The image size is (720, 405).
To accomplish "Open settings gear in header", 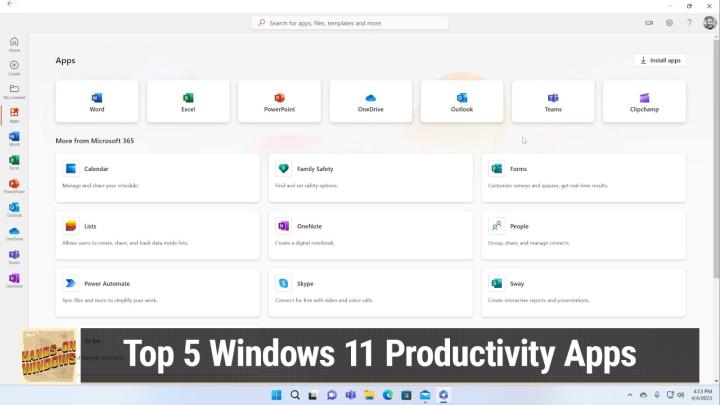I will 669,22.
